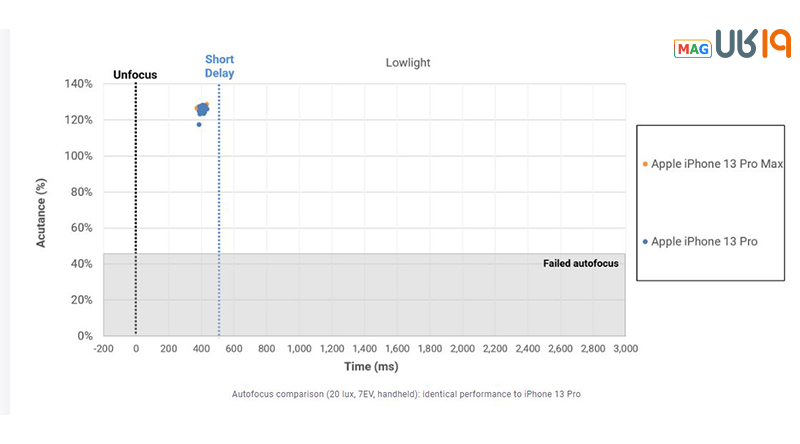Click the 3,000 tick on the time axis
Image resolution: width=800 pixels, height=444 pixels.
click(625, 348)
